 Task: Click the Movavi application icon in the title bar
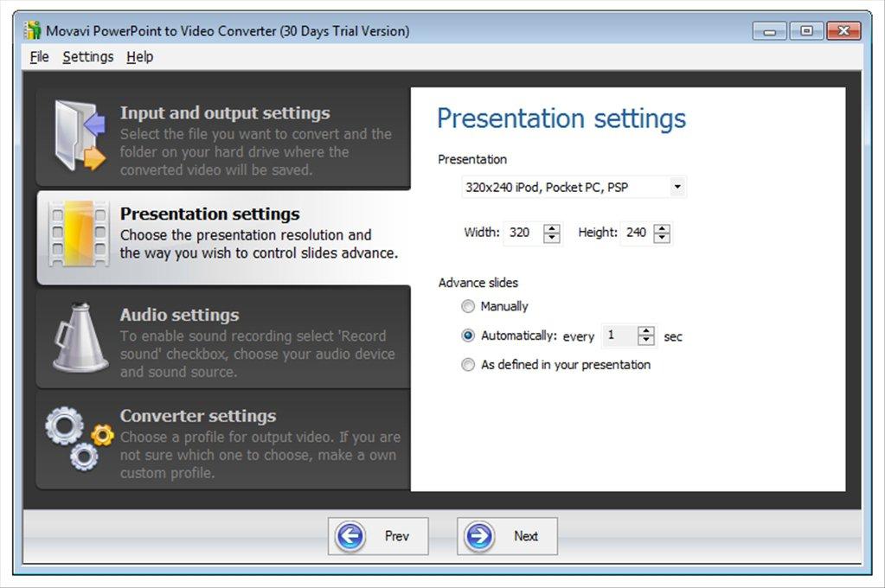click(x=33, y=29)
